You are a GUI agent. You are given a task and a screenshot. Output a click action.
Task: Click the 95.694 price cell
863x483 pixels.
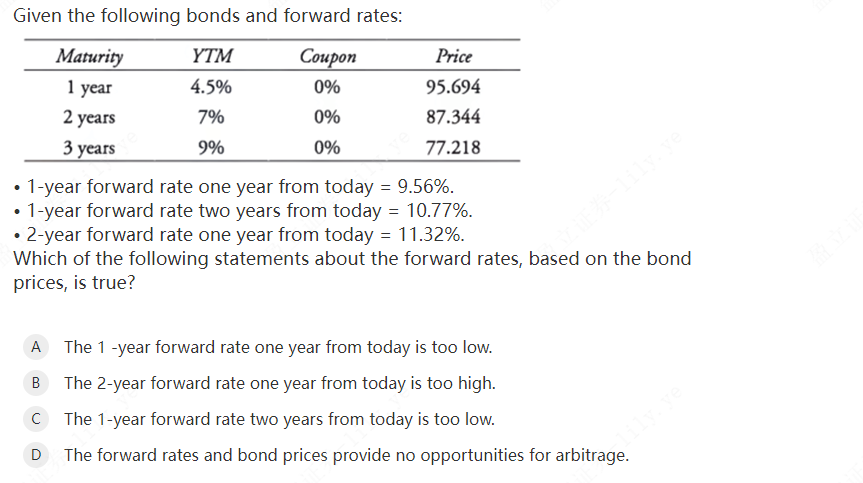(x=453, y=87)
